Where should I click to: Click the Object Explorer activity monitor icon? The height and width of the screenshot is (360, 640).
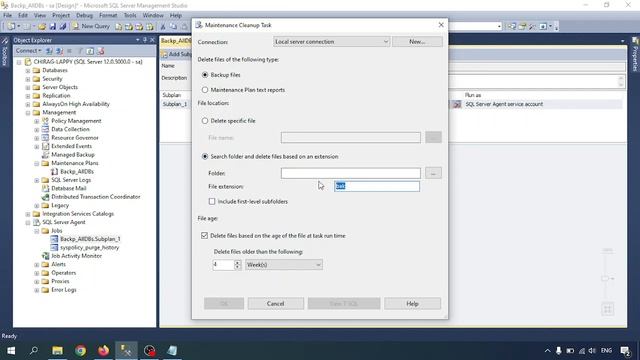point(100,51)
